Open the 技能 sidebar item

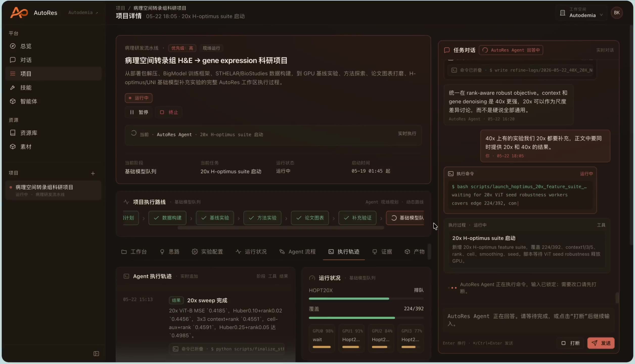click(53, 87)
